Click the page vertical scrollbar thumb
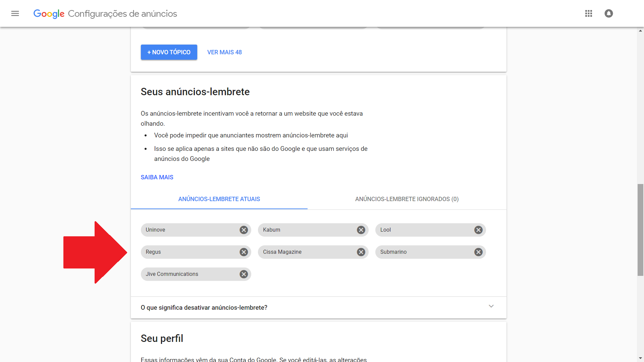644x362 pixels. [x=641, y=230]
